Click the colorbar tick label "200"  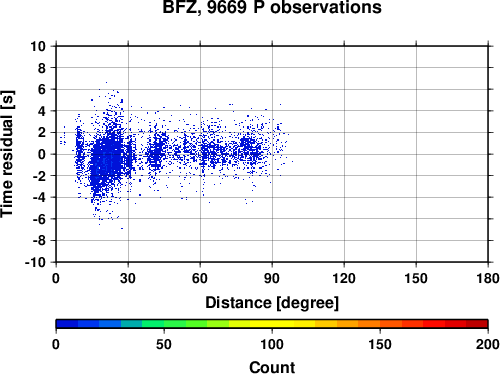[488, 344]
